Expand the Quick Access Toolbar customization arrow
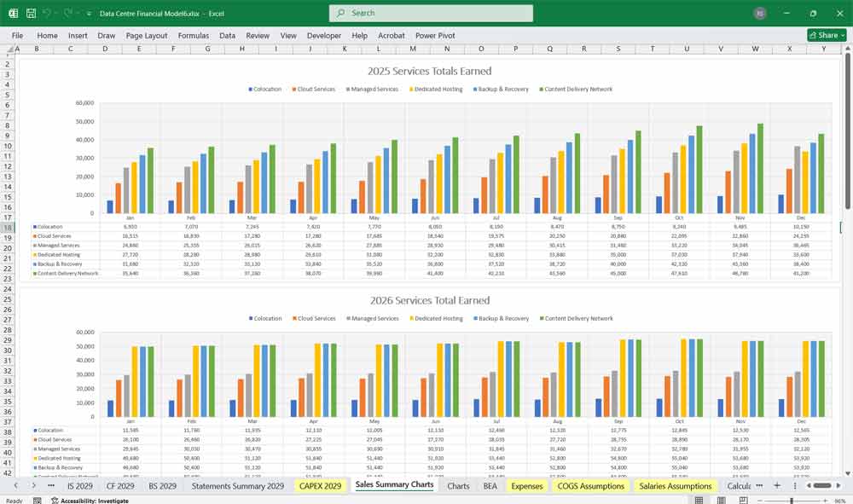853x504 pixels. 89,14
